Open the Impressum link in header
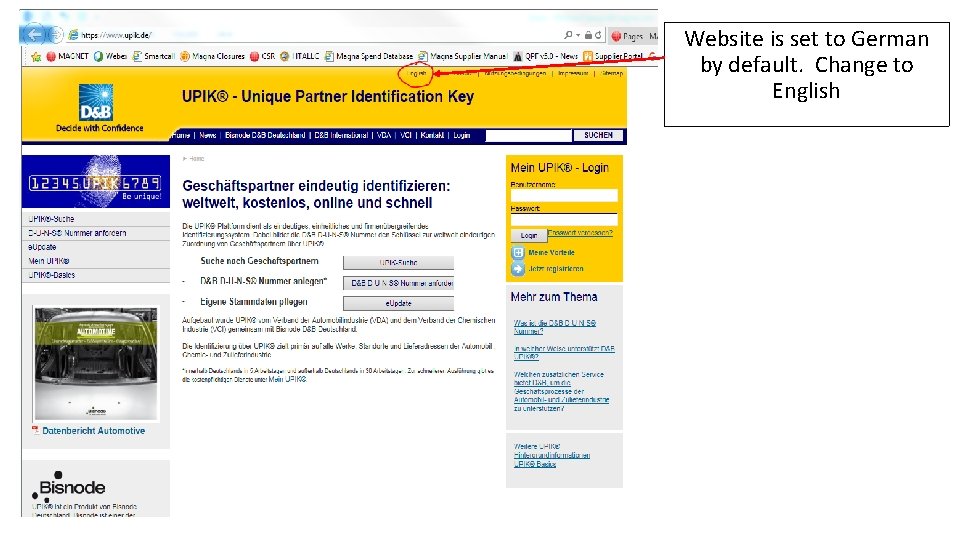960x540 pixels. pyautogui.click(x=572, y=73)
